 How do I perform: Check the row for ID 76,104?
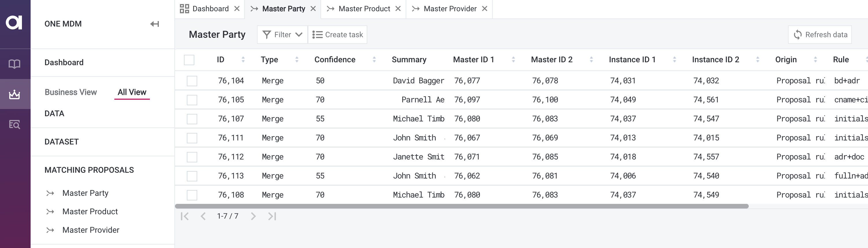[x=192, y=81]
